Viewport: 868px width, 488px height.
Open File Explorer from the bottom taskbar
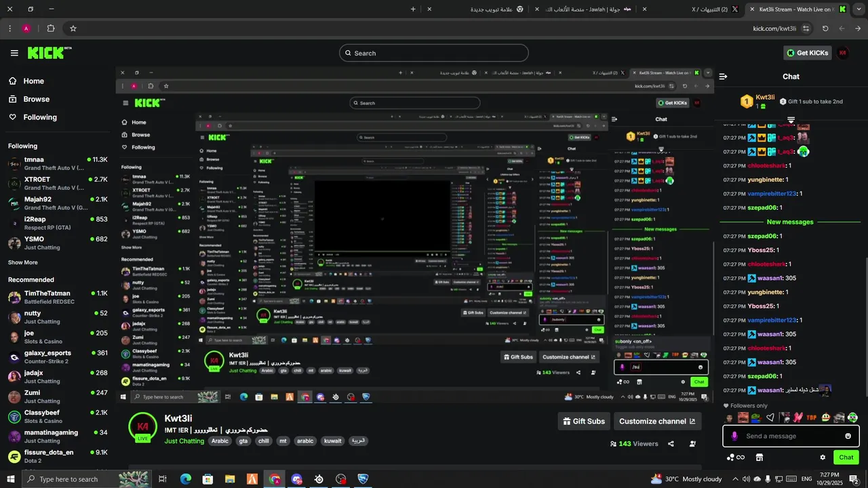coord(230,479)
